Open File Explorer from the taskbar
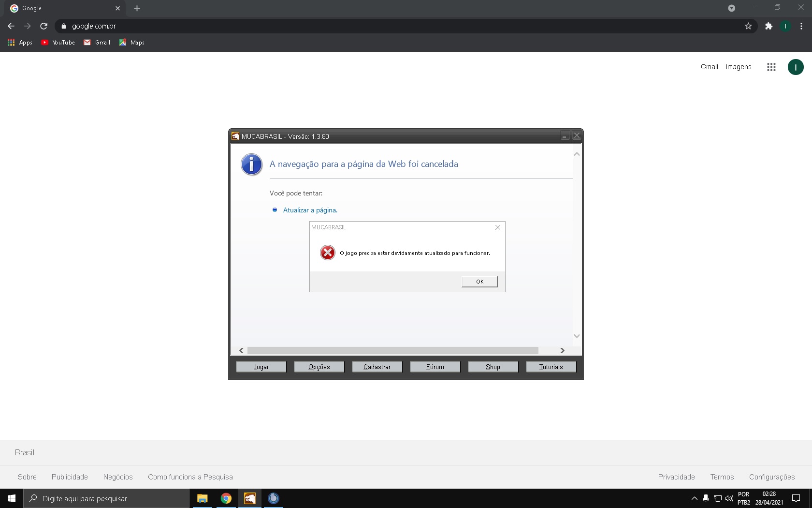This screenshot has height=508, width=812. [202, 498]
